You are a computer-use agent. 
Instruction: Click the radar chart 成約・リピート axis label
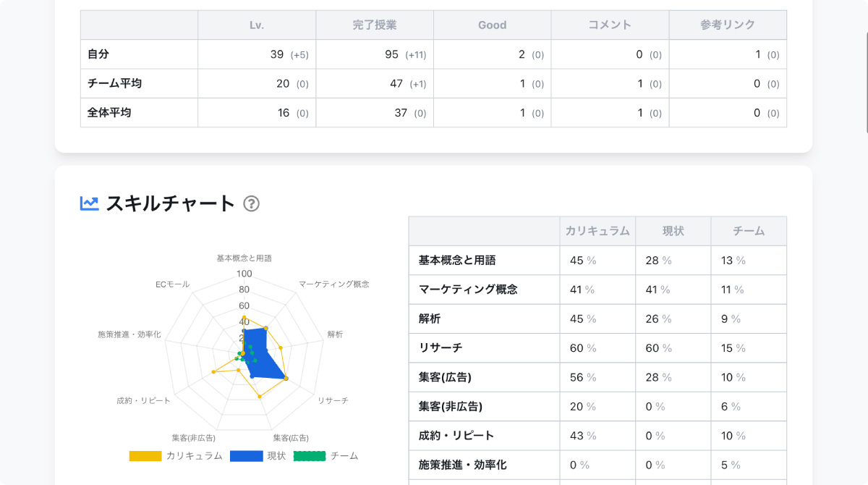[143, 400]
